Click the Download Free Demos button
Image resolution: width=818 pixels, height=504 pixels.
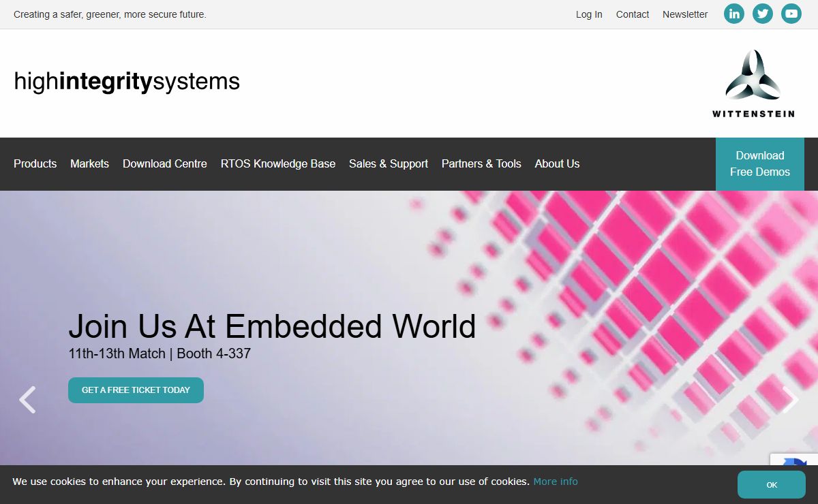pos(760,164)
